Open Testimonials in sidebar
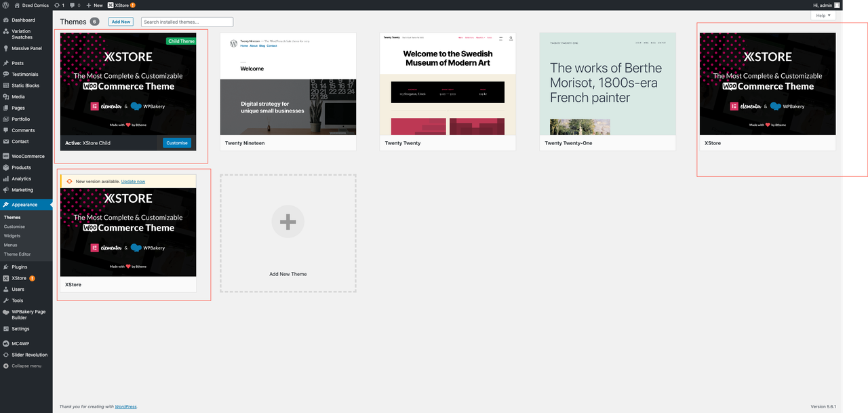The height and width of the screenshot is (413, 868). 26,74
